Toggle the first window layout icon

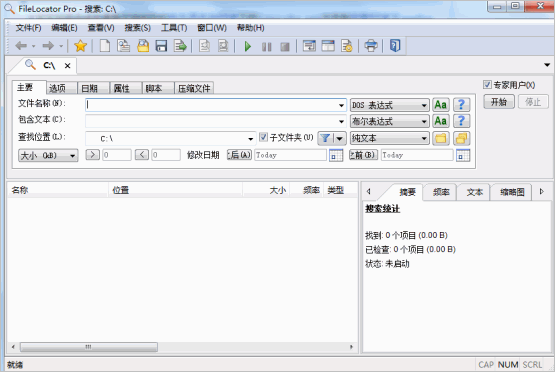click(309, 46)
